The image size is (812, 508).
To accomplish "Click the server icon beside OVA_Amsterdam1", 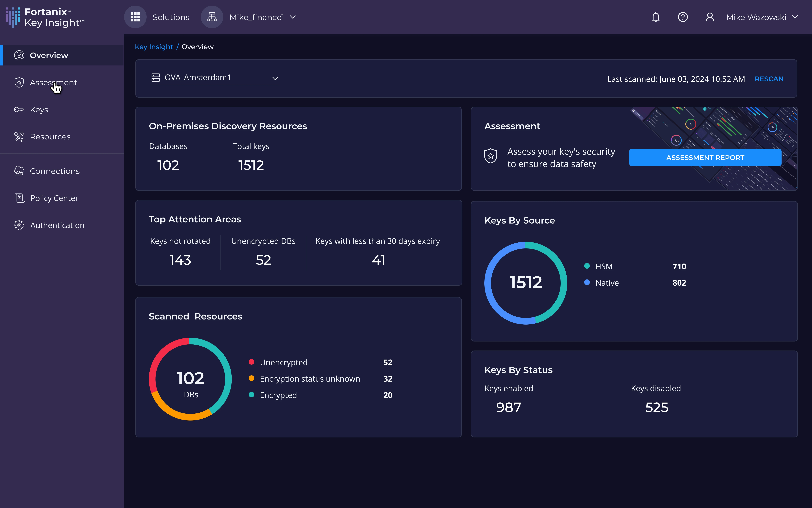I will tap(156, 78).
